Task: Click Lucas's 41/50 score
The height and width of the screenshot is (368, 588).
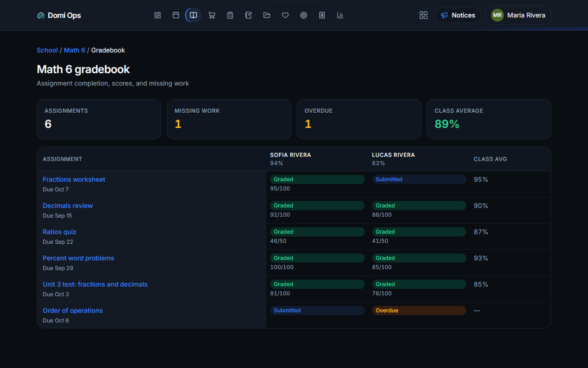Action: click(x=380, y=241)
